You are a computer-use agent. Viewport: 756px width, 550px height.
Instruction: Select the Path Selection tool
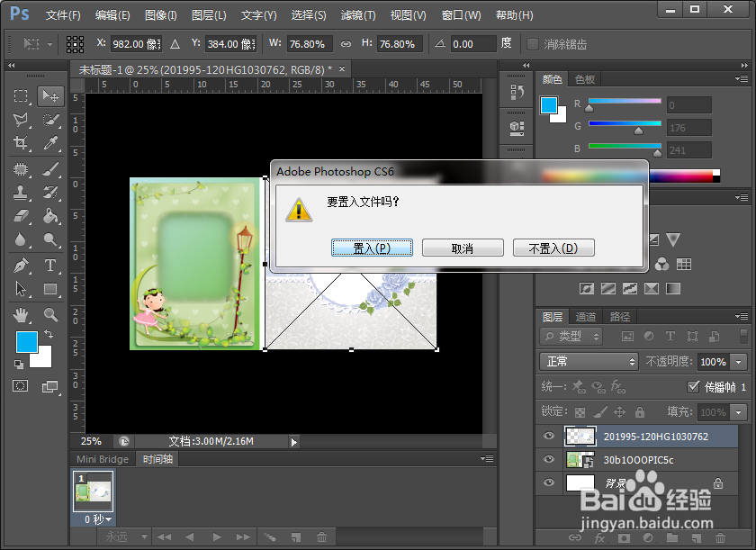click(x=21, y=289)
